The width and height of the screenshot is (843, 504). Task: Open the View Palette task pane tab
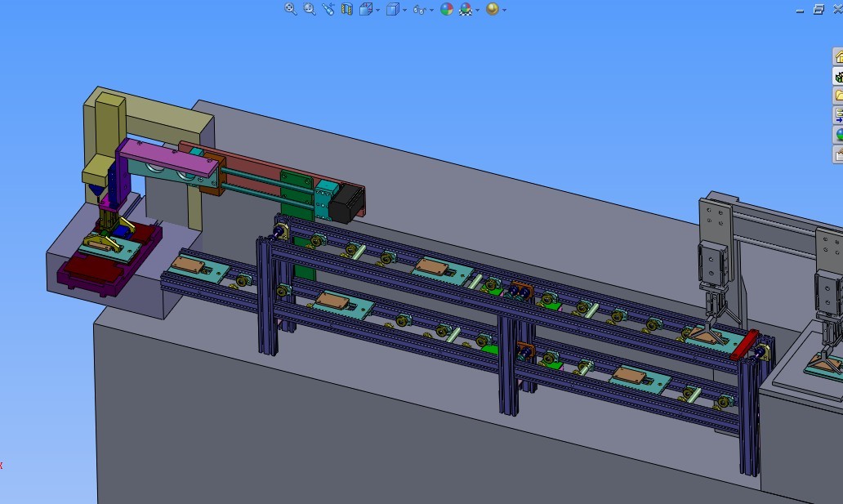(x=838, y=114)
